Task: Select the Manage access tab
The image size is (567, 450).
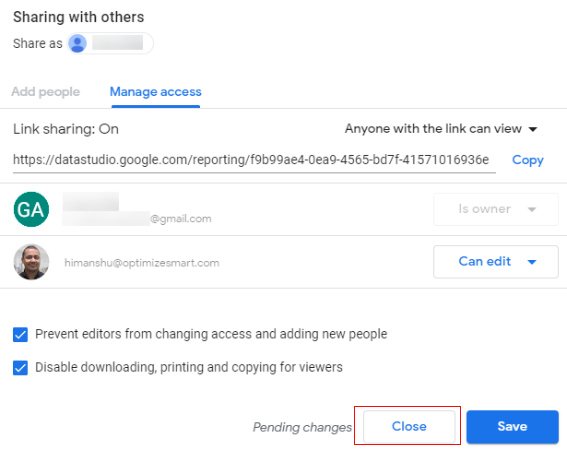Action: 155,92
